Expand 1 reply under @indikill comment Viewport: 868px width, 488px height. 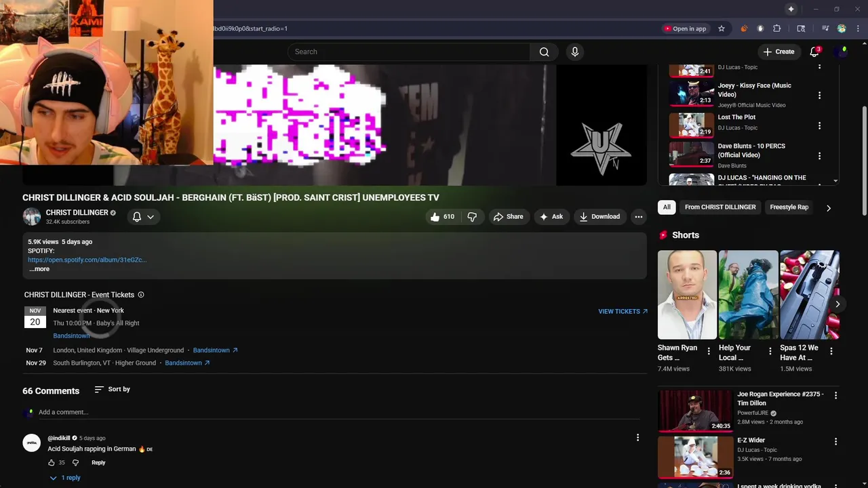click(x=65, y=478)
